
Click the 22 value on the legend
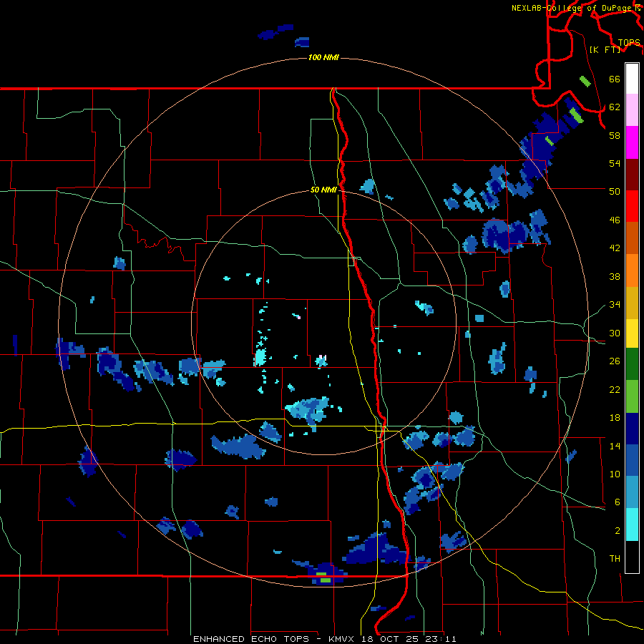tap(615, 389)
